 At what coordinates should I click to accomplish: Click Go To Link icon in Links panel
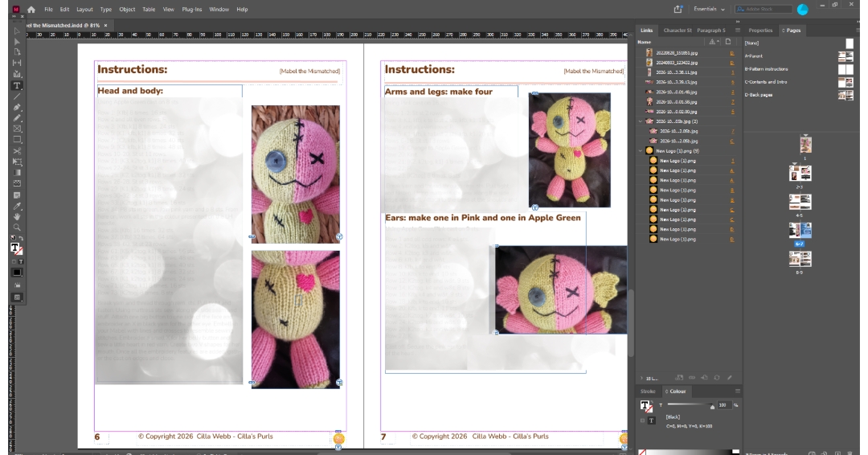704,378
